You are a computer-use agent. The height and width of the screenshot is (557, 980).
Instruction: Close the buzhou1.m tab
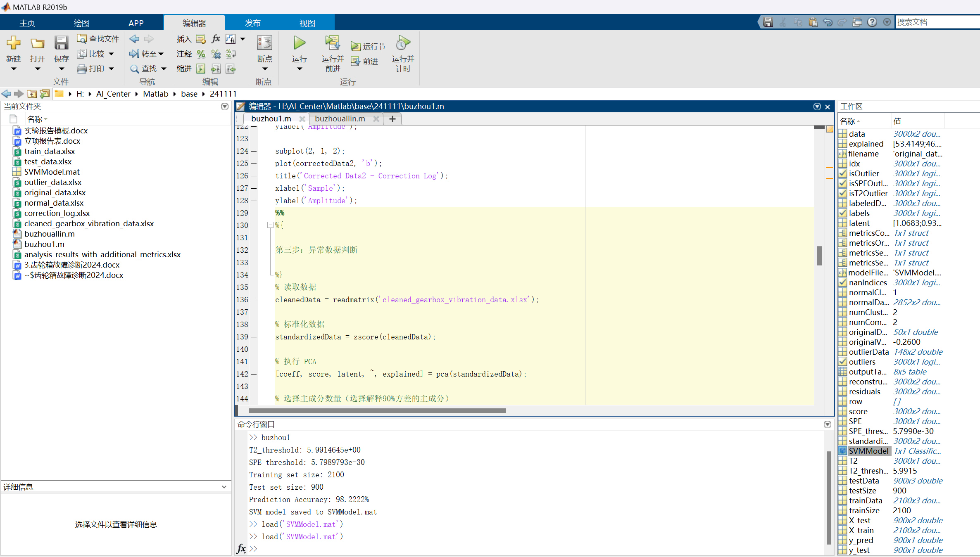[302, 119]
